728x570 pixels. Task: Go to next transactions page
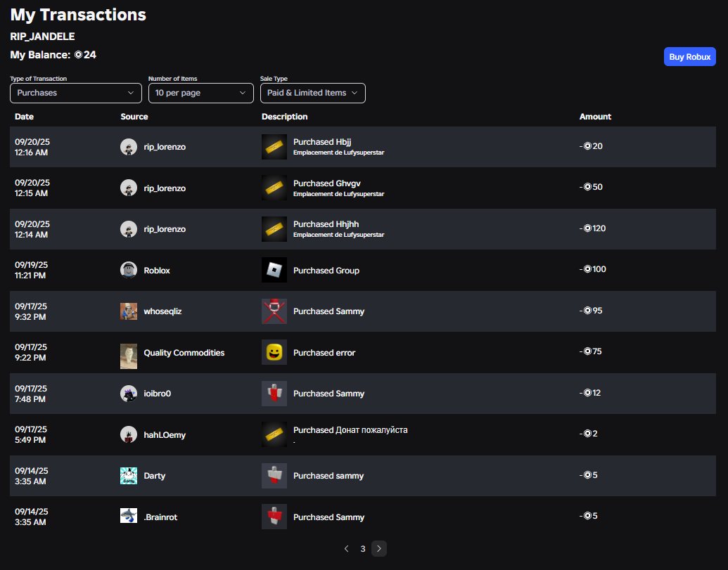click(x=379, y=549)
